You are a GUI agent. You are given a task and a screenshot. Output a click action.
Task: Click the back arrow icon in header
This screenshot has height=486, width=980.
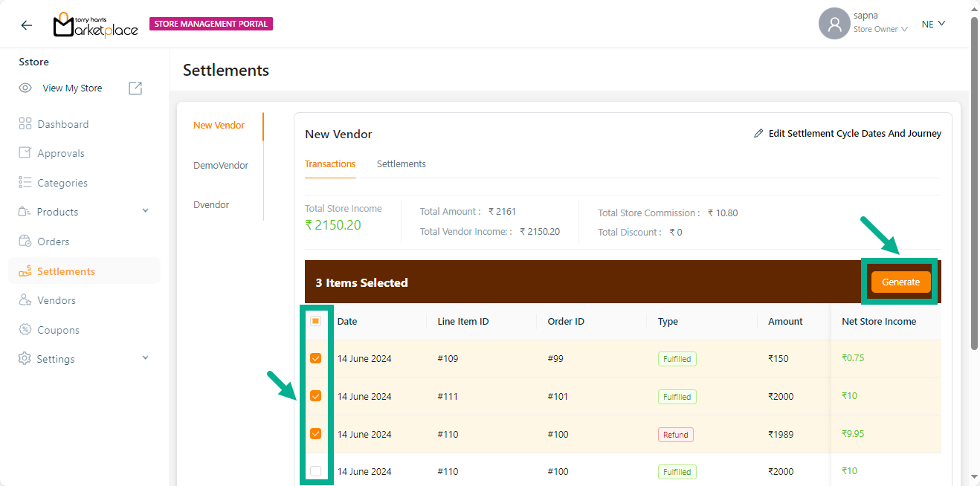point(27,25)
